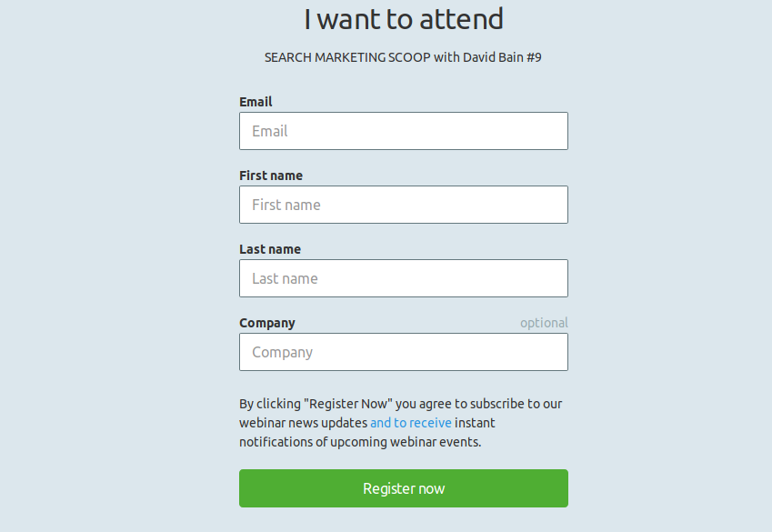Click the "I want to attend" heading

click(x=404, y=19)
